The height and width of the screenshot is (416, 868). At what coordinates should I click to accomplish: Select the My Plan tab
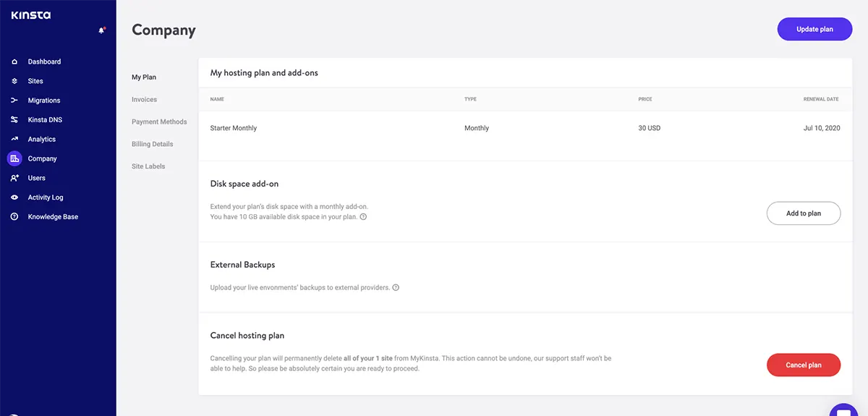[x=144, y=77]
